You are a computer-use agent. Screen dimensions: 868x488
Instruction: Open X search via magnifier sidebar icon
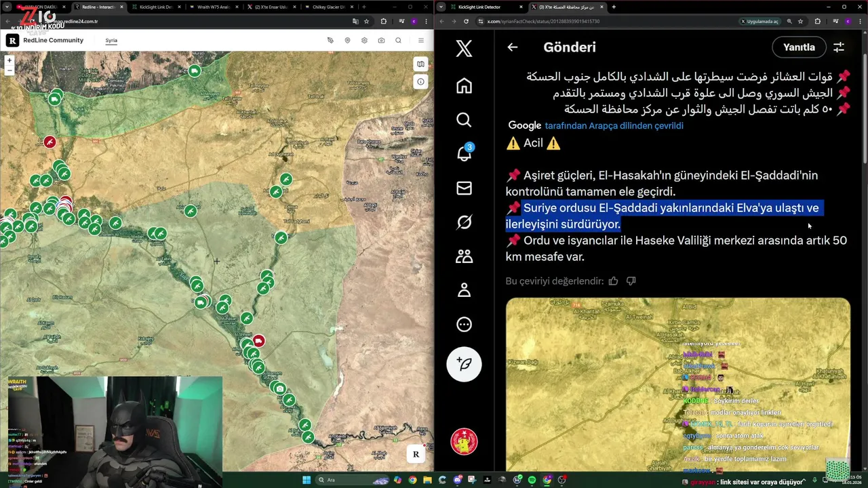pos(464,120)
